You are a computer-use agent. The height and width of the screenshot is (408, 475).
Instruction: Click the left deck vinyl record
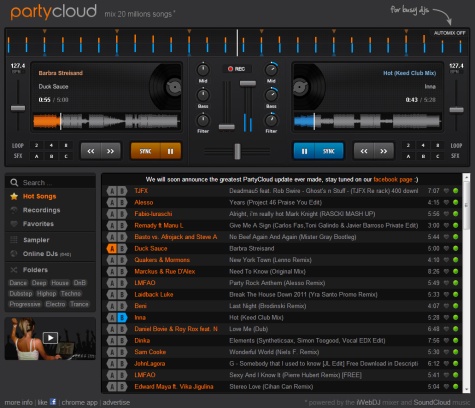166,87
